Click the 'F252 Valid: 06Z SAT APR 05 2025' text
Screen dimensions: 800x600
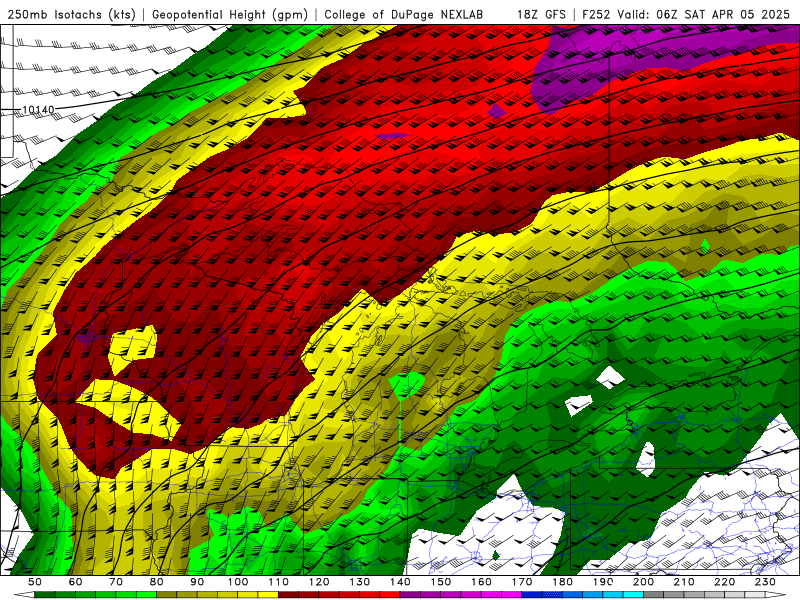pyautogui.click(x=686, y=14)
